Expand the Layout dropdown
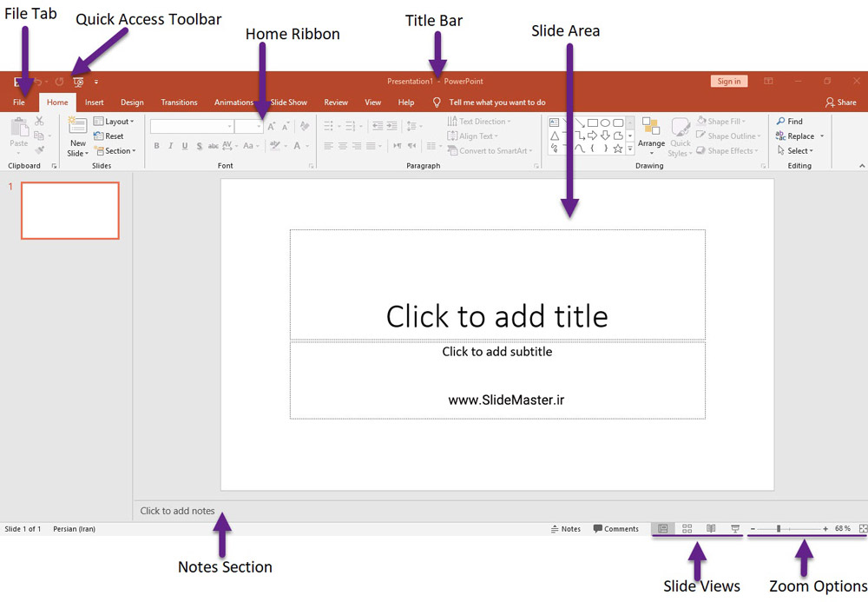The image size is (868, 602). point(114,122)
